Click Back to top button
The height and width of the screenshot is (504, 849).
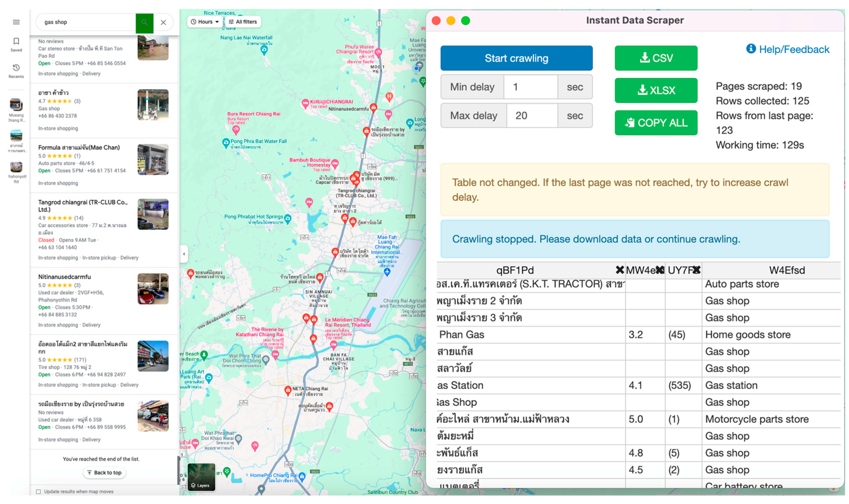click(x=104, y=472)
